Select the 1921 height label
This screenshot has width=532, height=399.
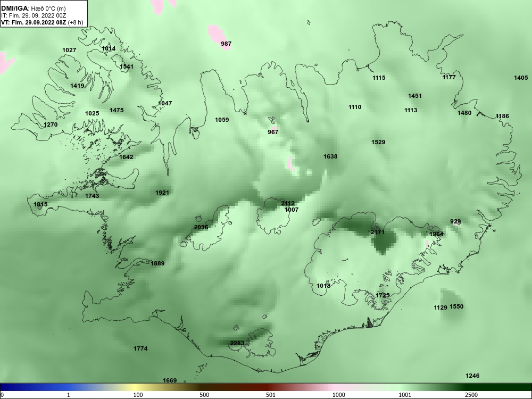tap(162, 193)
